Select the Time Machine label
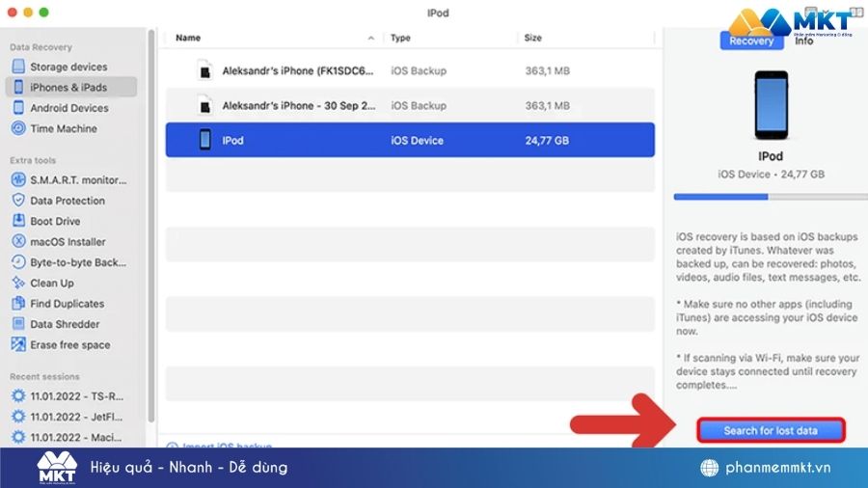The image size is (868, 488). [x=64, y=128]
